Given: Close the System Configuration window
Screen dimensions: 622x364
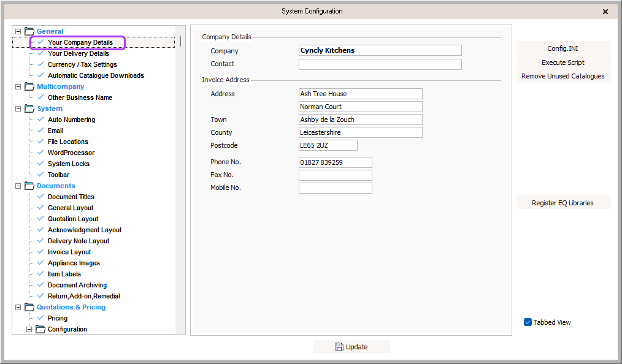Looking at the screenshot, I should pyautogui.click(x=605, y=12).
